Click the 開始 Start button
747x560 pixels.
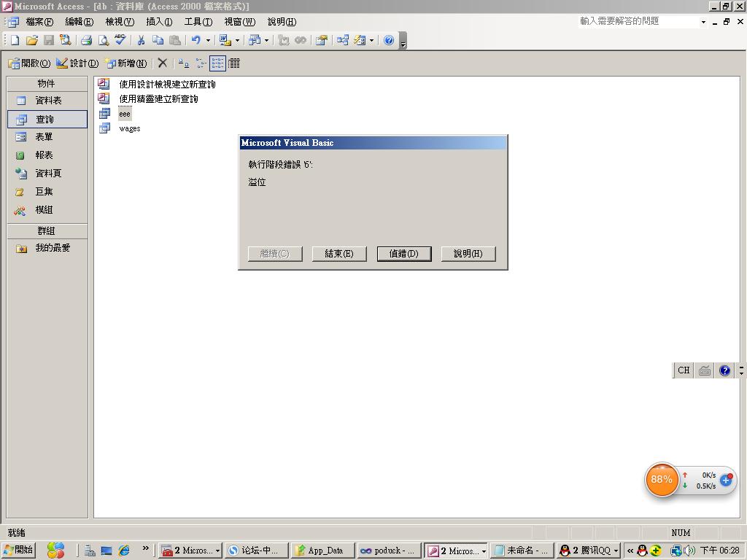(x=18, y=550)
